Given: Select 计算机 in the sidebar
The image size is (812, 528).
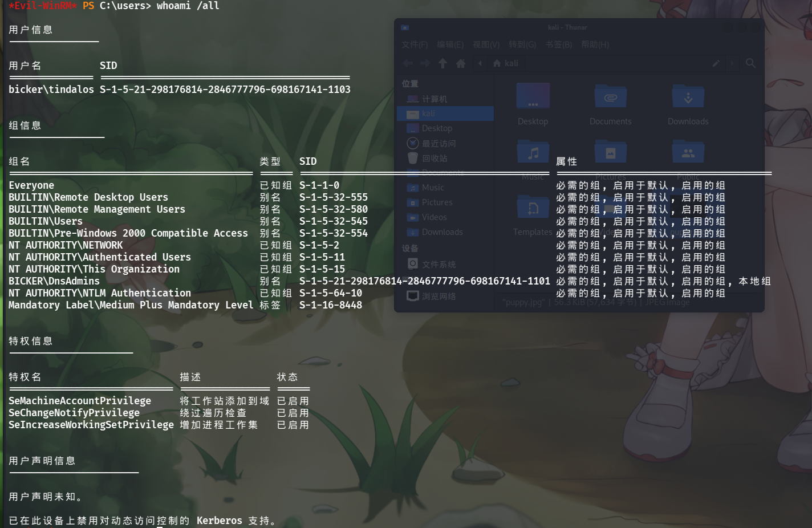Looking at the screenshot, I should 427,99.
